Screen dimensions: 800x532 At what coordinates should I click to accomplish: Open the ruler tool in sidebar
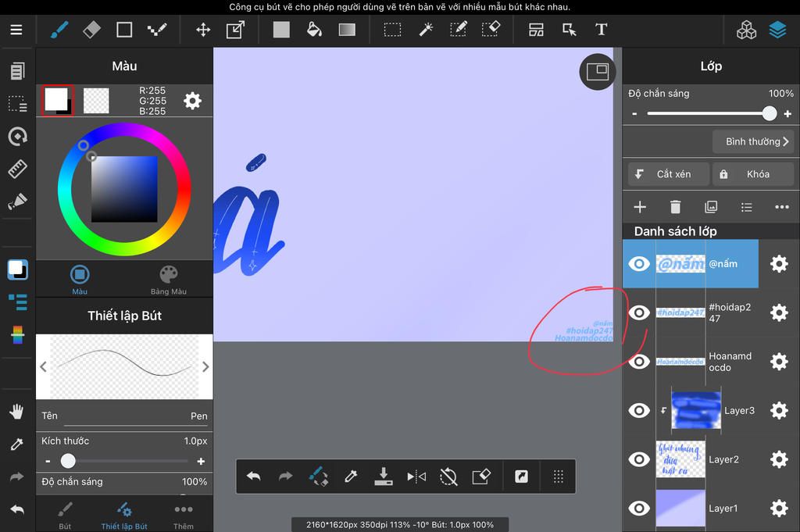click(x=17, y=169)
